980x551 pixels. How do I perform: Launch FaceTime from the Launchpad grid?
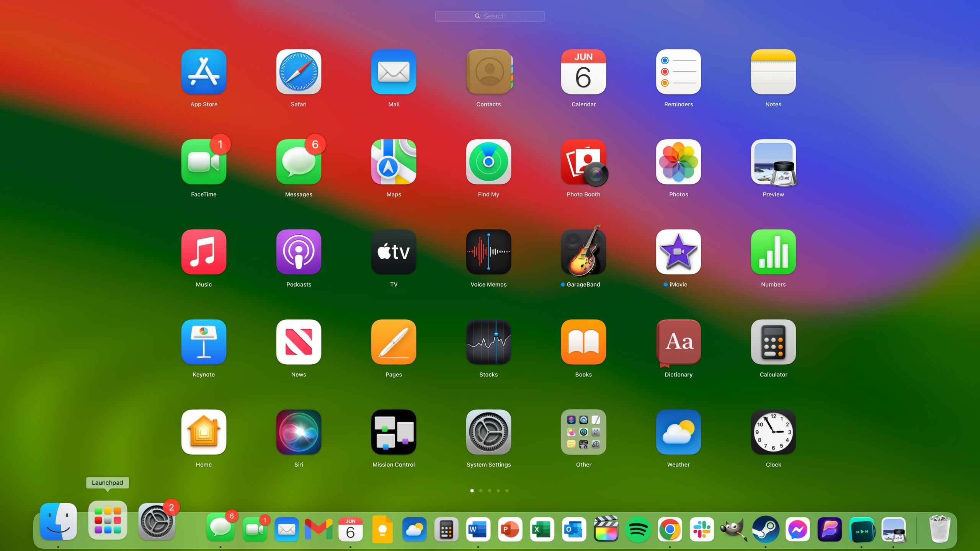[x=204, y=162]
